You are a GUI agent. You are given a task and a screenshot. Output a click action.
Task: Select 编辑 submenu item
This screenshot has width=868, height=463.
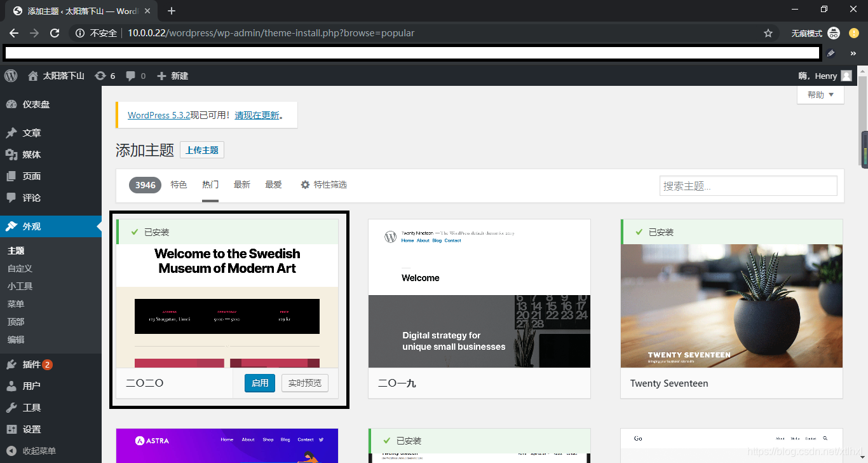(16, 340)
